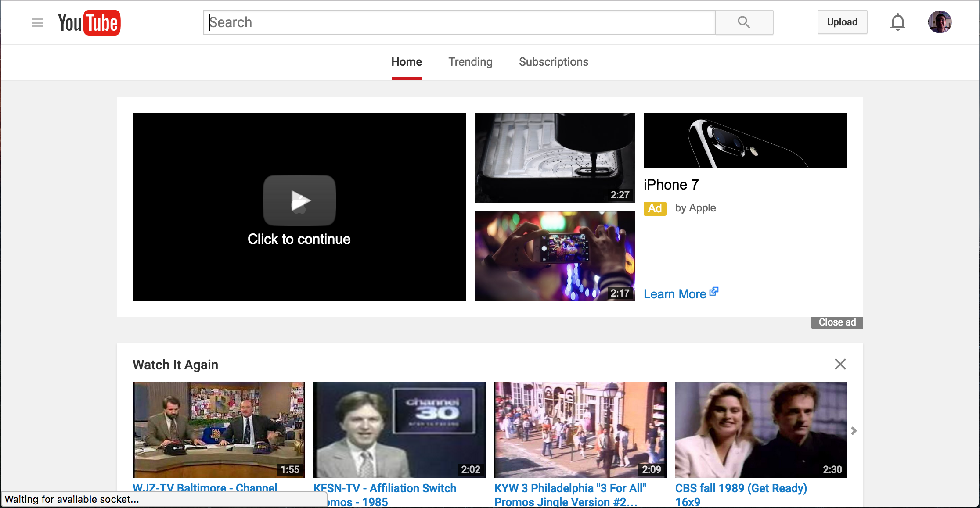Switch to the Trending tab
980x508 pixels.
(470, 62)
